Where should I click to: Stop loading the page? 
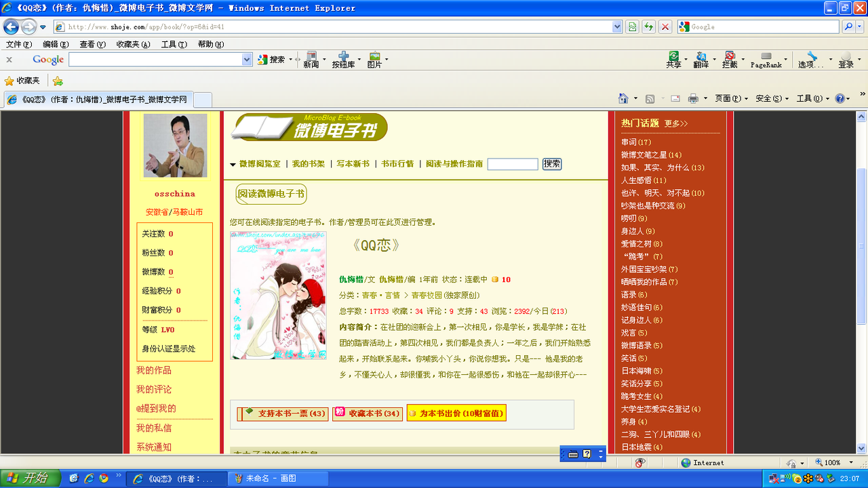665,27
